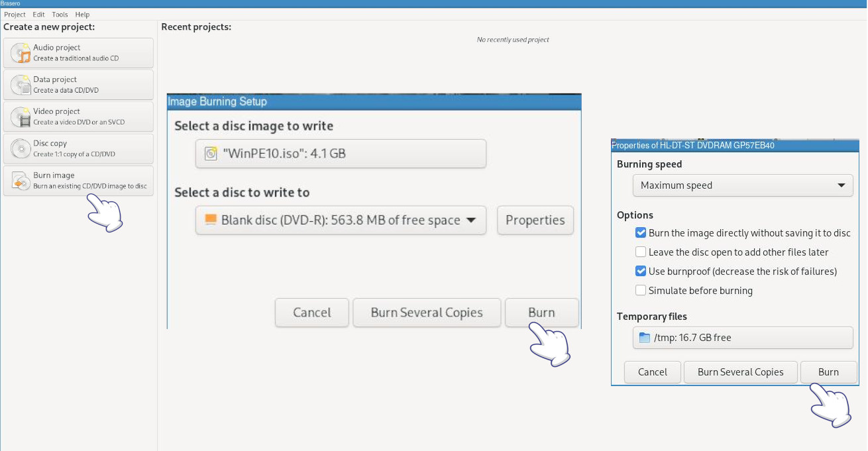
Task: Open the temporary files location chooser
Action: (743, 338)
